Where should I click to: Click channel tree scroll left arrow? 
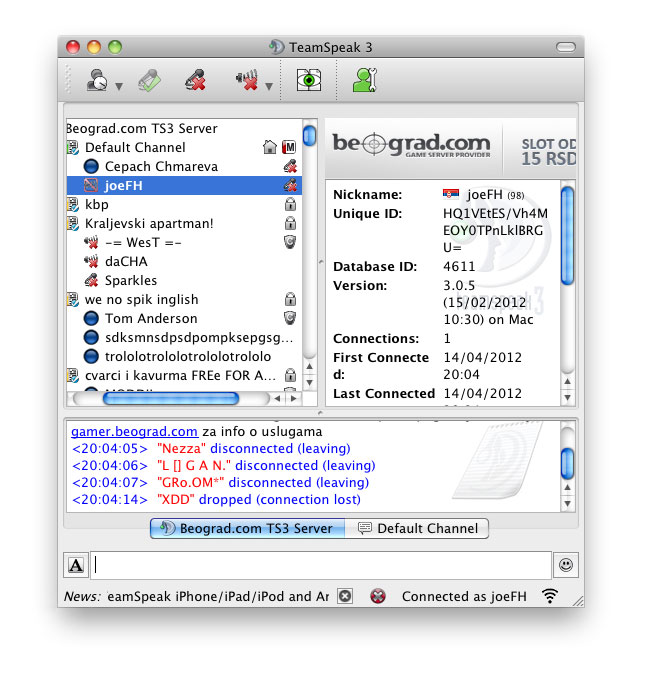tap(277, 399)
